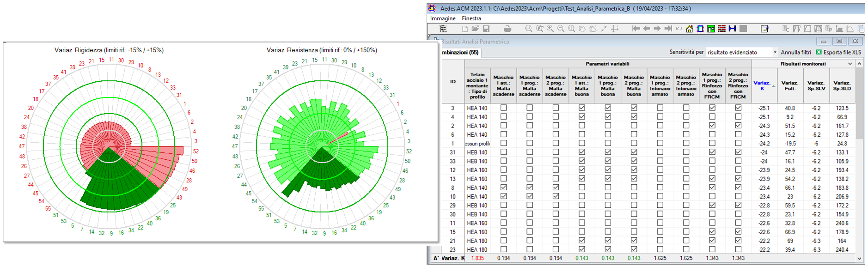Click Esporta file XLS button
Image resolution: width=868 pixels, height=266 pixels.
pos(838,52)
